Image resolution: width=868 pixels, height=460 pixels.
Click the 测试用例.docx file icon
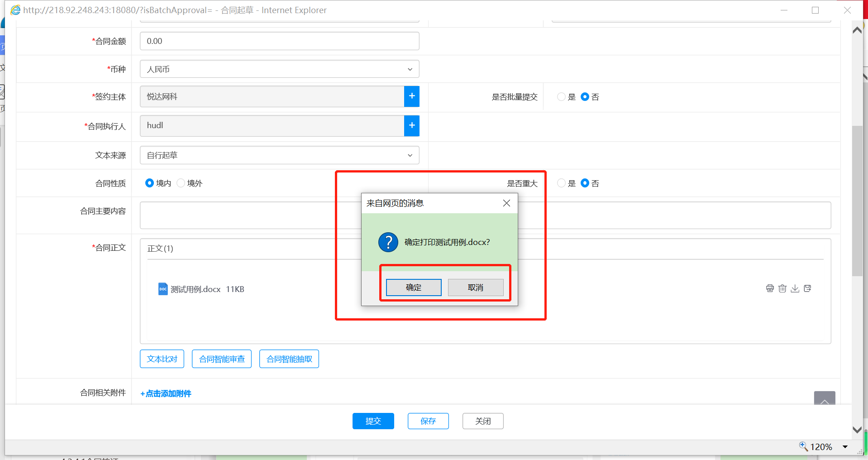[163, 289]
